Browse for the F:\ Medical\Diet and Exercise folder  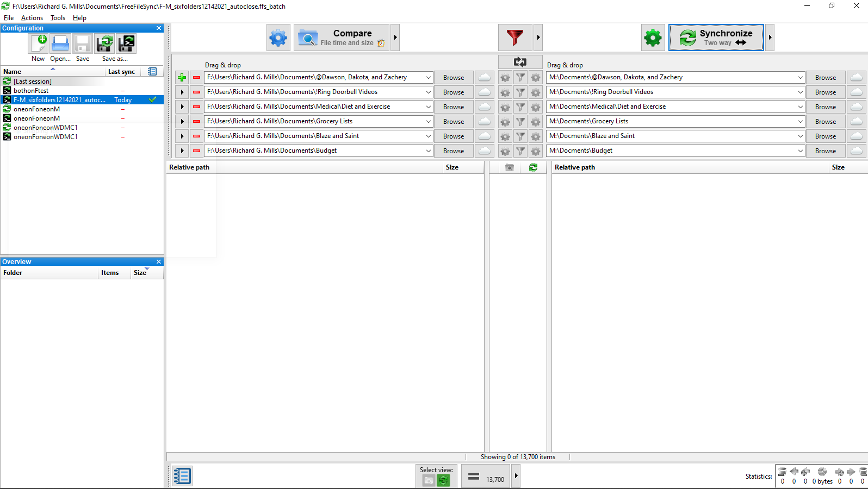click(454, 107)
